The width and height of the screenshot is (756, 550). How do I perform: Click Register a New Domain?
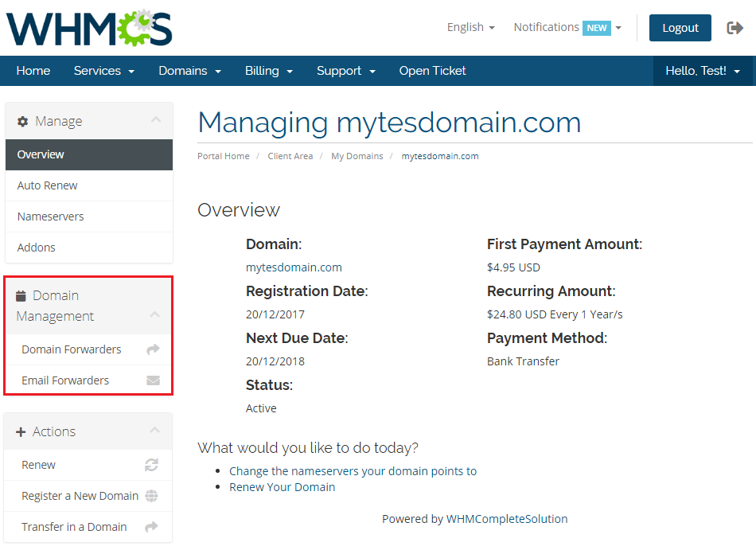(x=88, y=496)
